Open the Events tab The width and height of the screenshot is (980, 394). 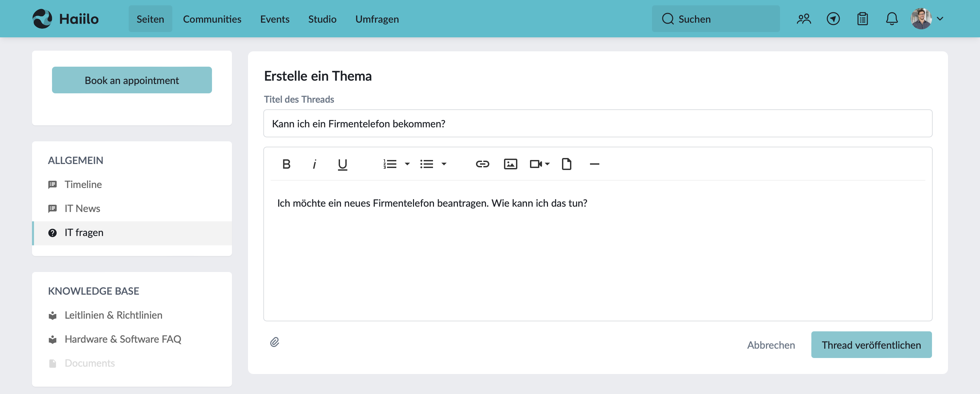[x=275, y=19]
